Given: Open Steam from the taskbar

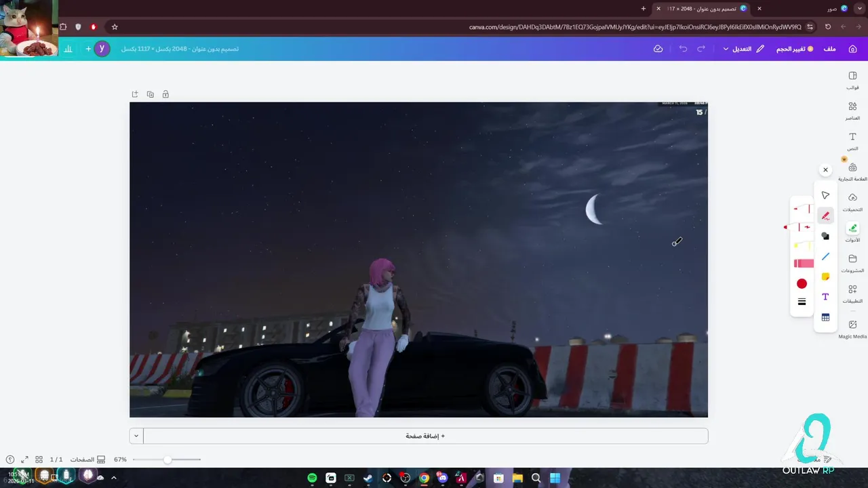Looking at the screenshot, I should pos(368,478).
